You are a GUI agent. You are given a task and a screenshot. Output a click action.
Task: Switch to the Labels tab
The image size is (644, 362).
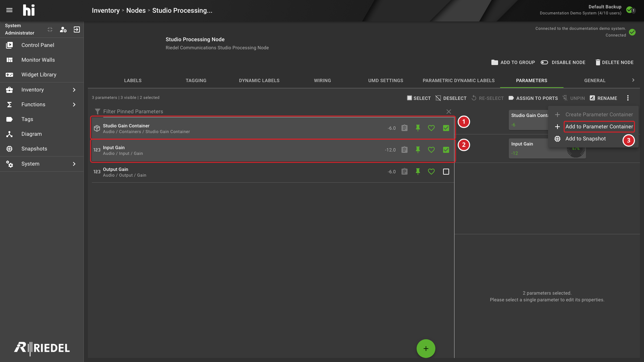point(133,80)
